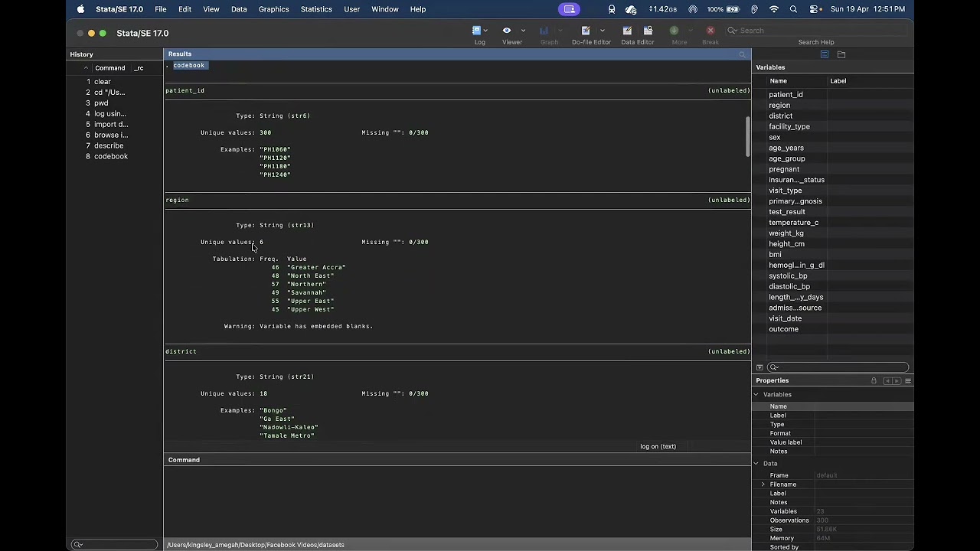Select 'describe' command in History
The image size is (980, 551).
[109, 145]
